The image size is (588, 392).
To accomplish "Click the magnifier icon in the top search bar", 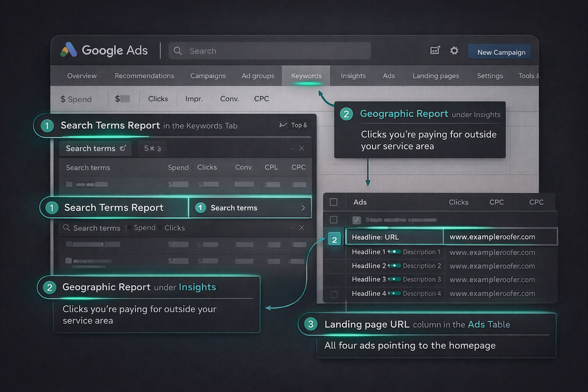I will tap(178, 51).
